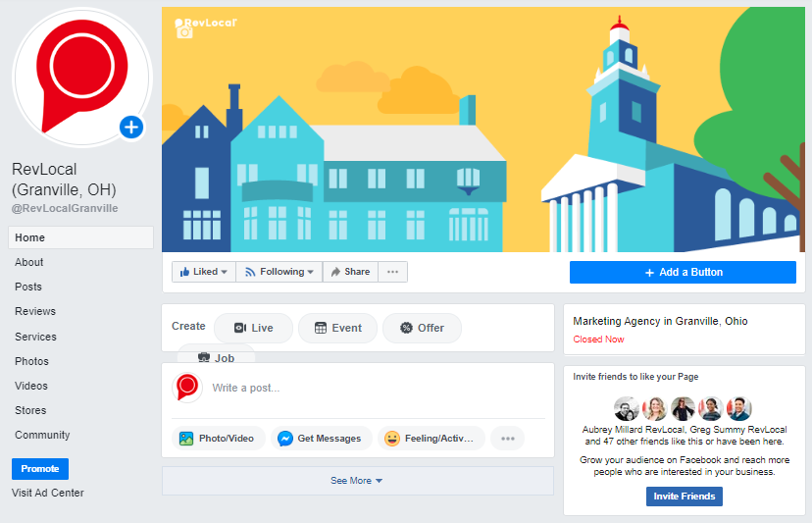The width and height of the screenshot is (812, 523).
Task: Open the Liked dropdown
Action: [204, 272]
